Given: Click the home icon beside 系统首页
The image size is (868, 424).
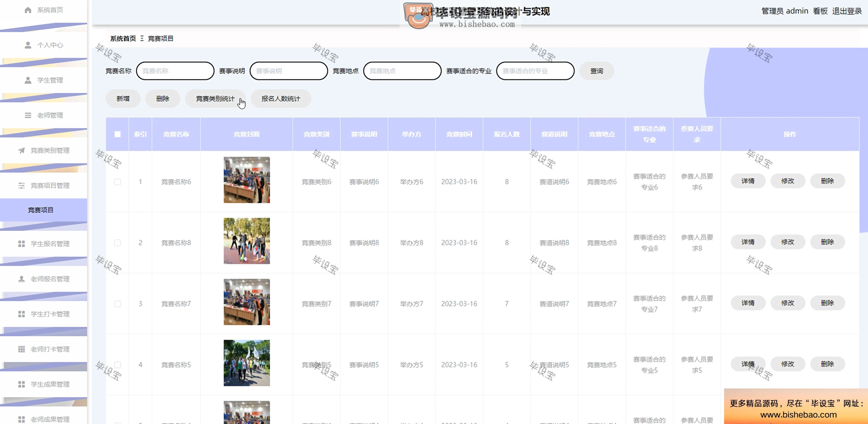Looking at the screenshot, I should (28, 10).
